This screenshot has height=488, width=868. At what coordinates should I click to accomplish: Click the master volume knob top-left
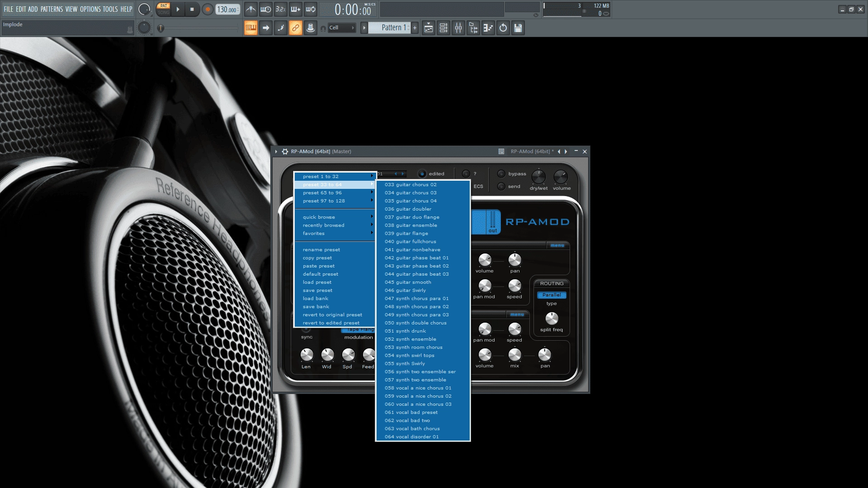pyautogui.click(x=144, y=9)
